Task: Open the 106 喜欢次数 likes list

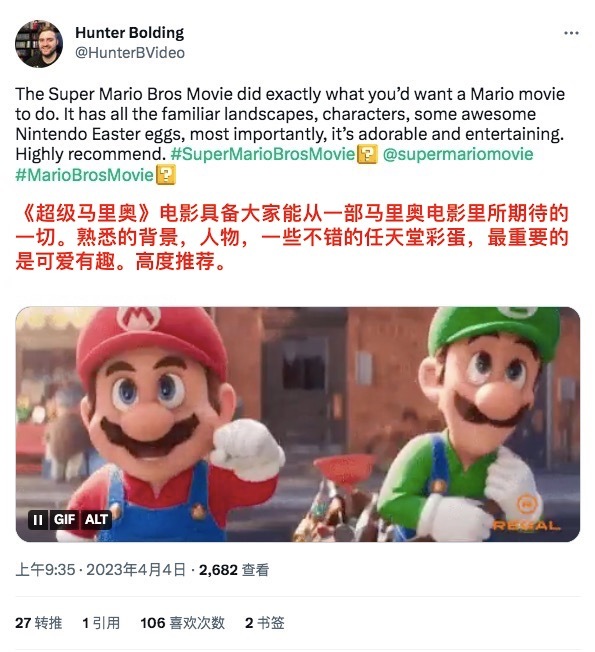Action: pos(183,623)
